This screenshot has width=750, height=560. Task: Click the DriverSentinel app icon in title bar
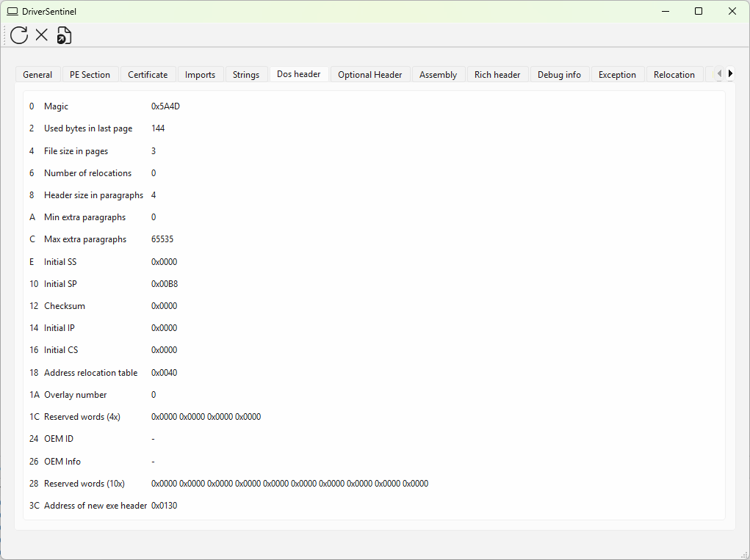point(12,11)
